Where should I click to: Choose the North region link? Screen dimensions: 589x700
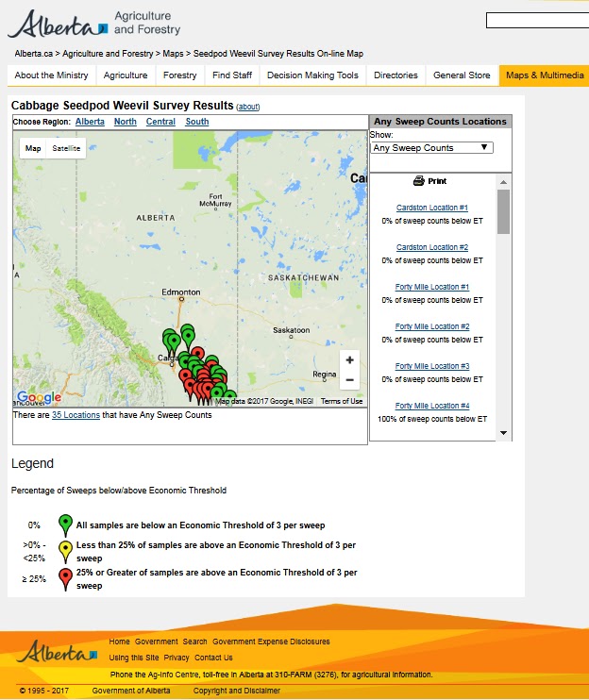pyautogui.click(x=125, y=122)
